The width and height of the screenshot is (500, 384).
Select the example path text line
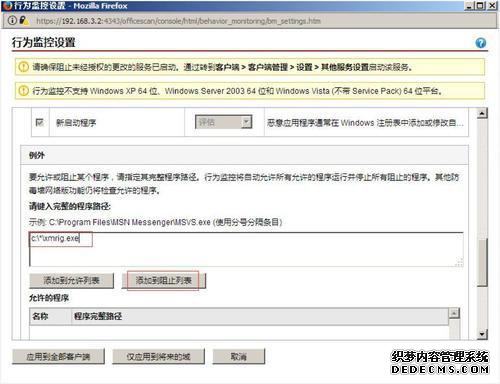click(x=155, y=222)
